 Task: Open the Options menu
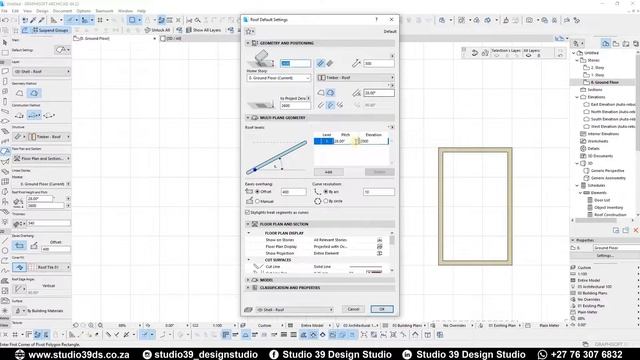(x=84, y=11)
